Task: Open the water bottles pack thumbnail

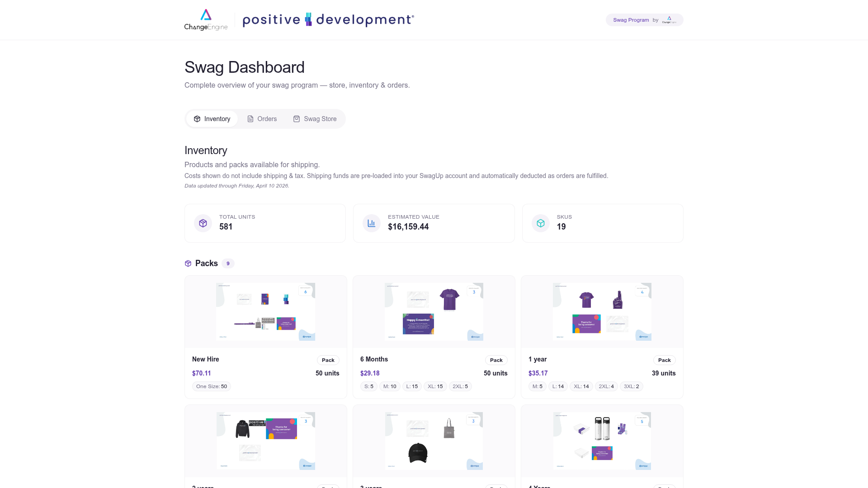Action: (602, 441)
